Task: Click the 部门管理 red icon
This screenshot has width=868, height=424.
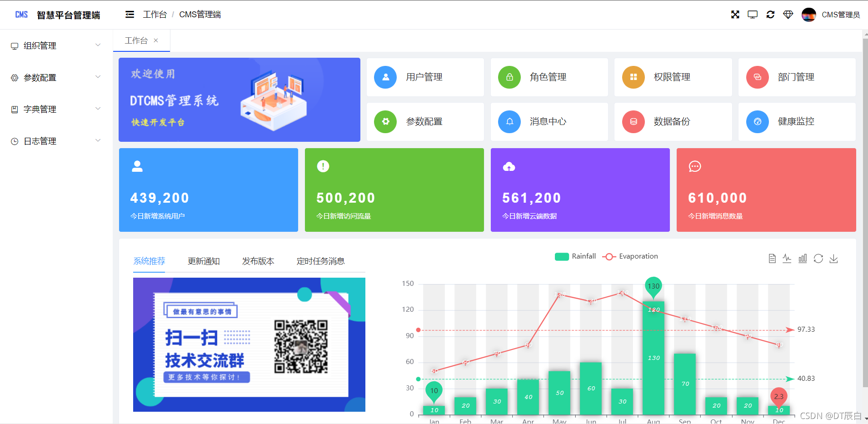Action: (x=758, y=77)
